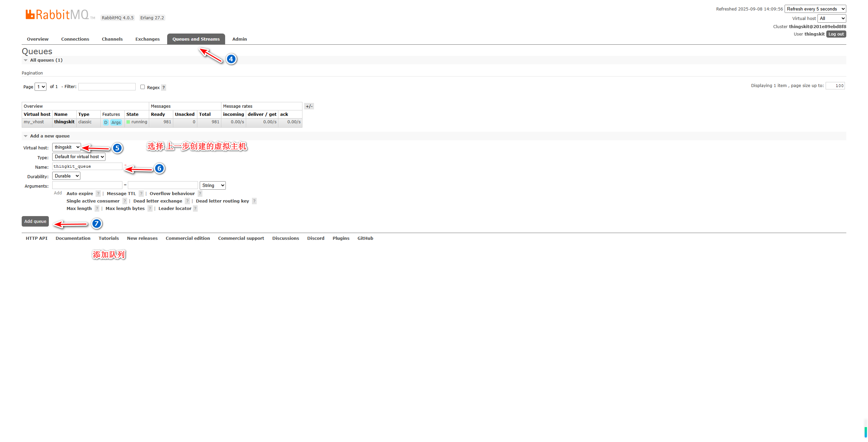Click the D feature badge on thingskit queue

(106, 122)
